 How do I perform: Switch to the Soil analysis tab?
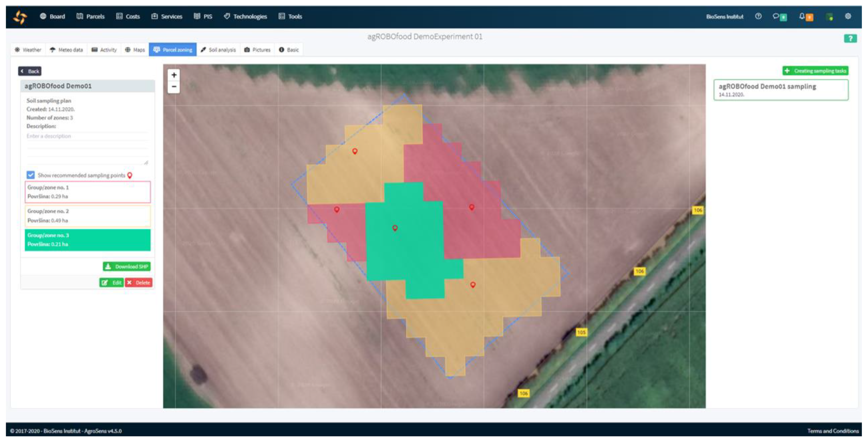[x=218, y=50]
